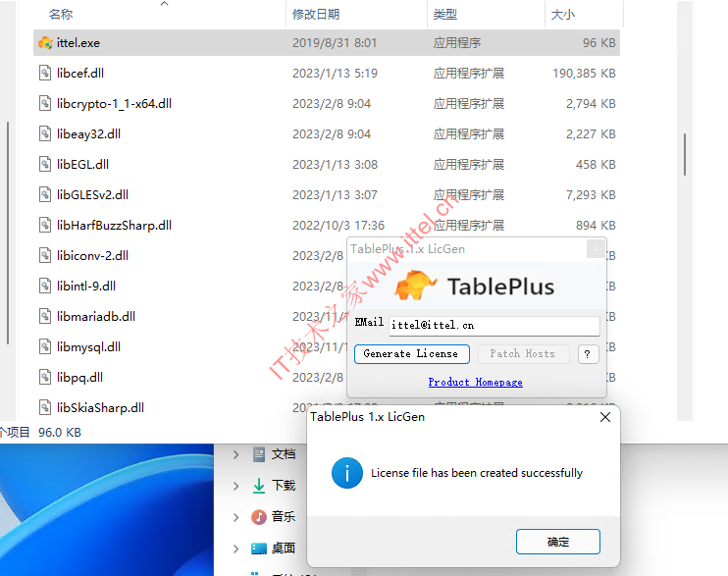The image size is (728, 576).
Task: Select the libeay32.dll file name
Action: tap(88, 134)
